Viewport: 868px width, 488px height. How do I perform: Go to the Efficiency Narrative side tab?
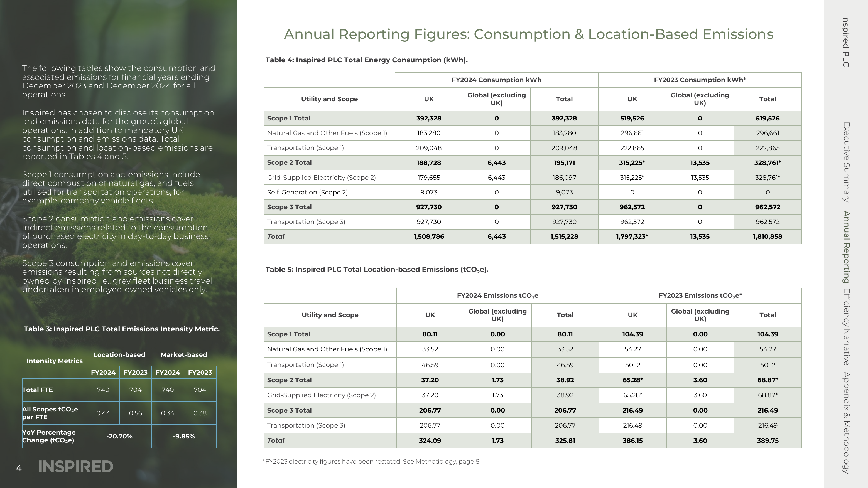tap(846, 327)
